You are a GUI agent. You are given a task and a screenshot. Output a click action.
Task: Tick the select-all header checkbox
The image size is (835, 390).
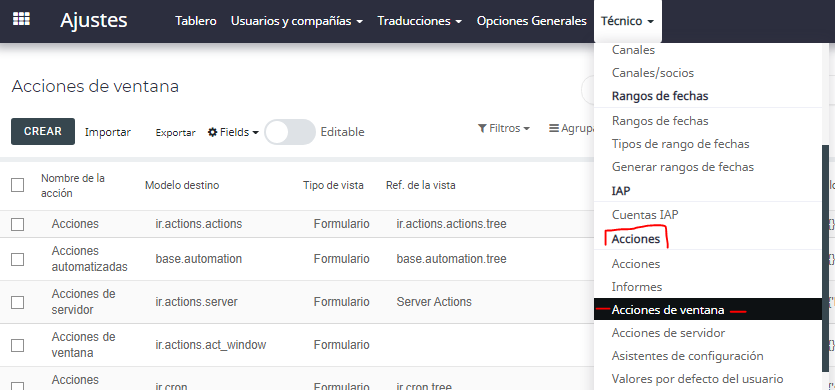pyautogui.click(x=18, y=185)
